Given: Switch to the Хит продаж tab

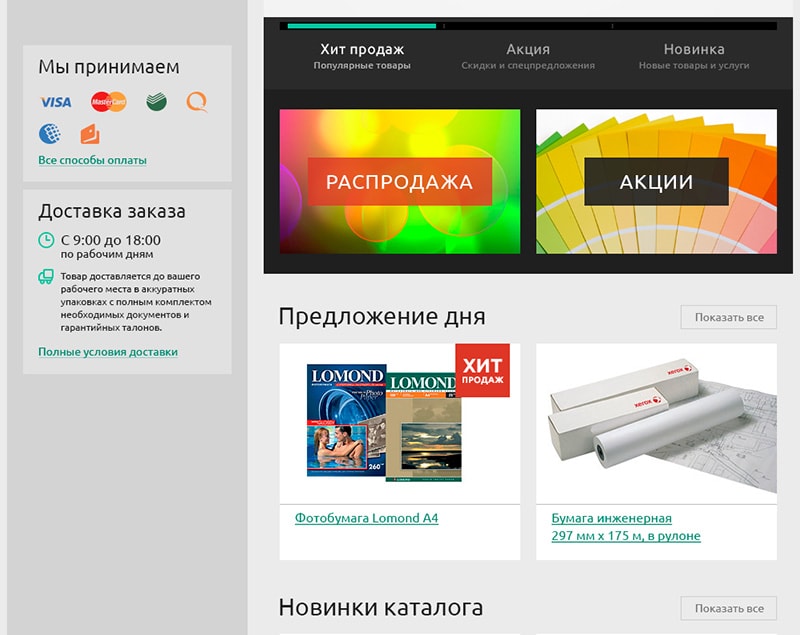Looking at the screenshot, I should click(362, 56).
